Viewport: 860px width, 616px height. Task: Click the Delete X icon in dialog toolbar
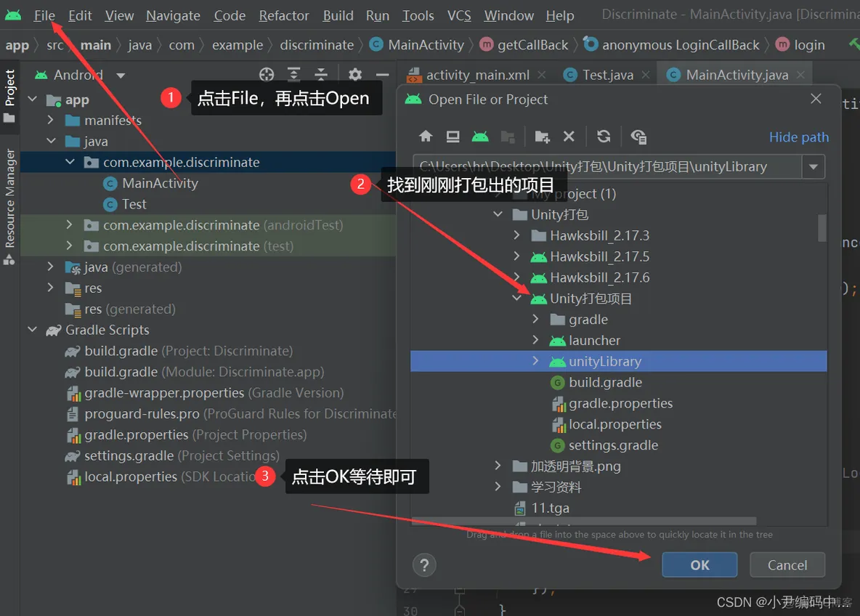569,136
